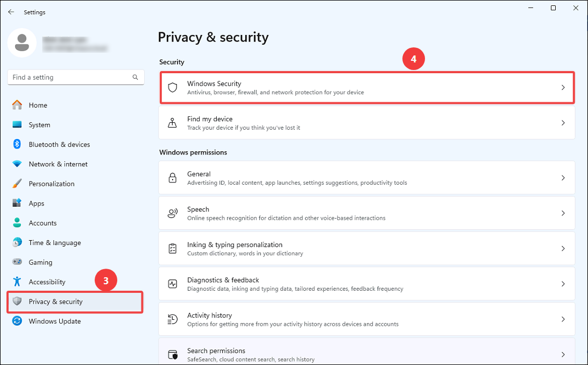Screen dimensions: 588x365
Task: Expand Activity history chevron arrow
Action: 563,319
